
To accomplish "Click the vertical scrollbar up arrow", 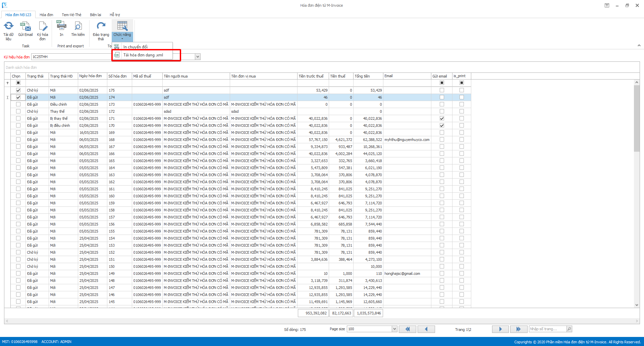I will click(637, 82).
